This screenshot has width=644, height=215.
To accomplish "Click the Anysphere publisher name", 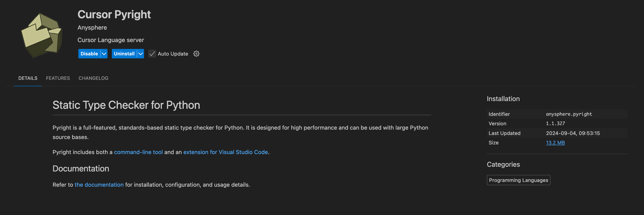I will (92, 27).
